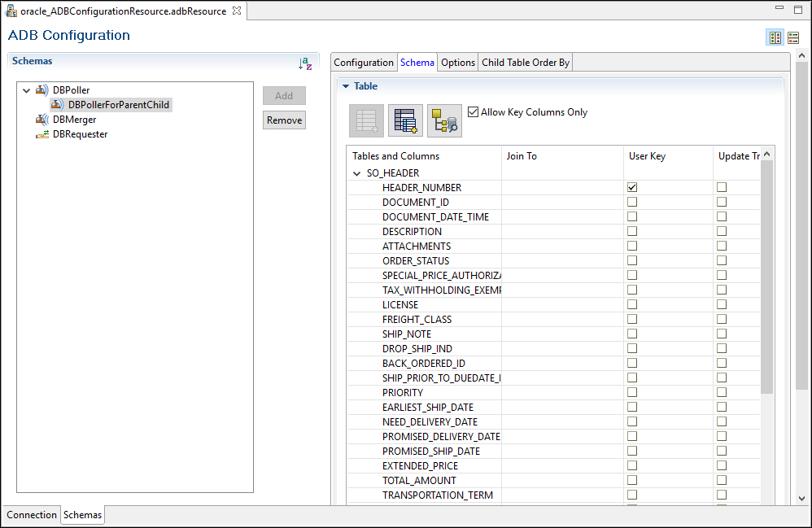Viewport: 812px width, 528px height.
Task: Open the Child Table Order By tab
Action: click(526, 63)
